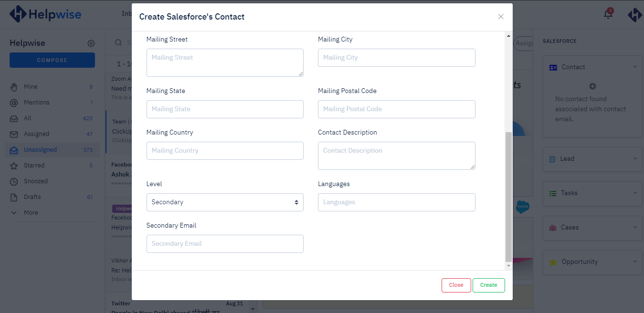Expand the Opportunity panel

(635, 262)
